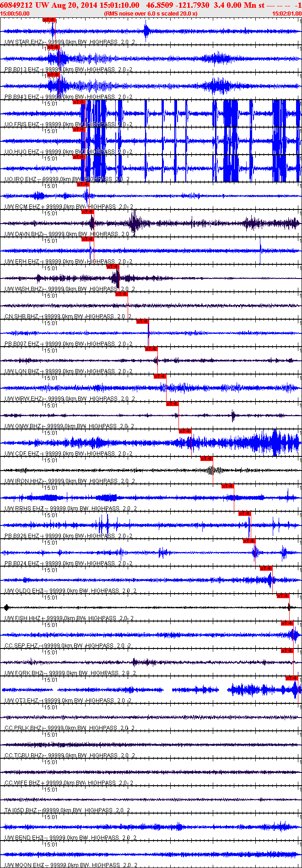Click the pick flag on UW GLDO trace
Viewport: 302px width, 868px height.
tap(266, 568)
